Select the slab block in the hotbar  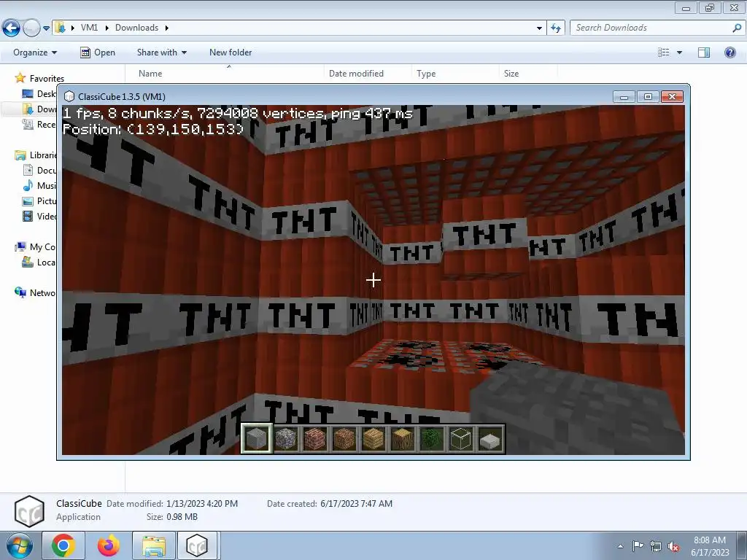pos(489,438)
